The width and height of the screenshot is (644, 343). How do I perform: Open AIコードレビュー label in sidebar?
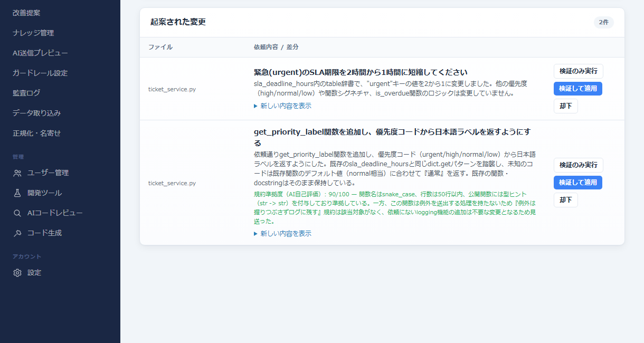coord(55,213)
